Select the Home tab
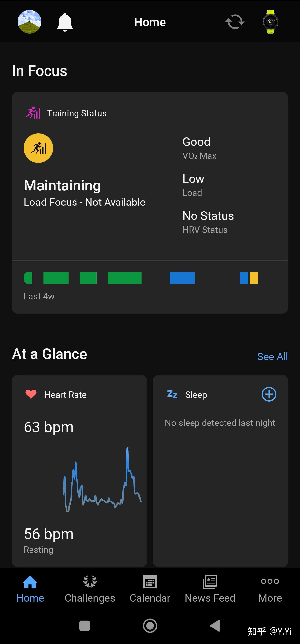The image size is (300, 644). tap(30, 589)
